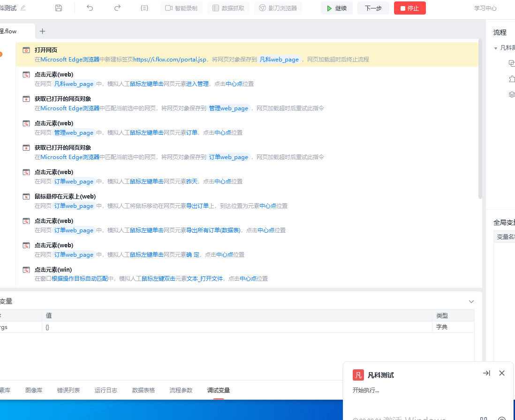Click the 鼠标左键双击 parameter in the win step

[159, 279]
